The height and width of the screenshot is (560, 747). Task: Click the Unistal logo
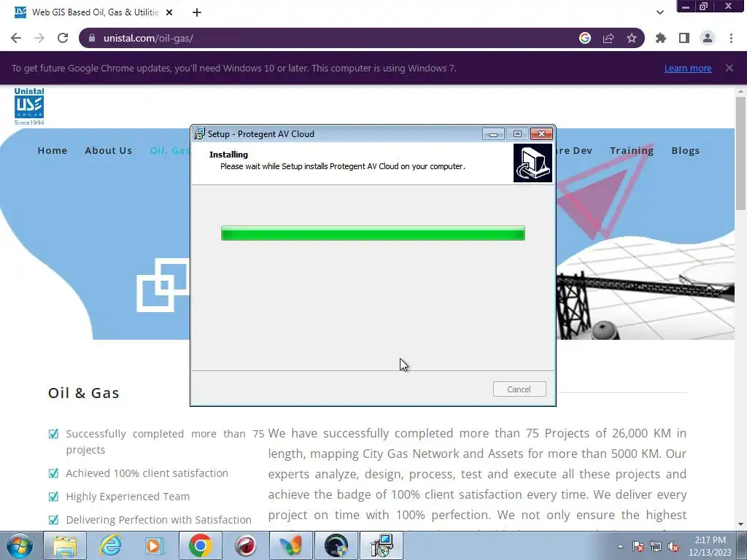[x=29, y=106]
